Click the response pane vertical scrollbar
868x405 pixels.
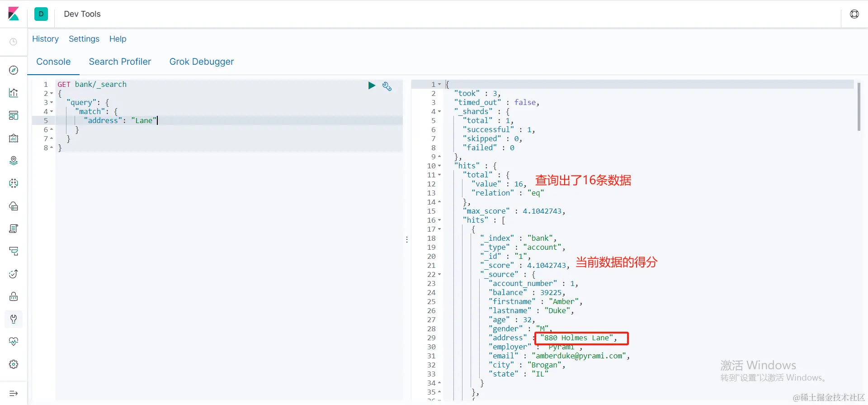click(x=859, y=107)
